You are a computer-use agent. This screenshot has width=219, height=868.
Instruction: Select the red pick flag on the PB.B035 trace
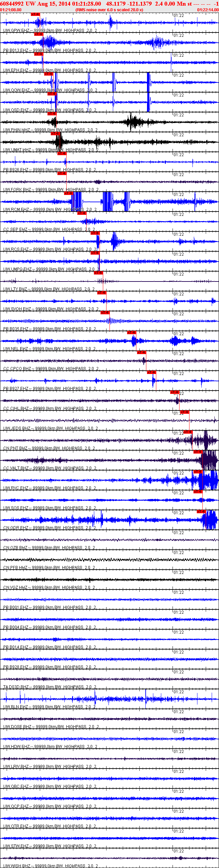pos(105,312)
